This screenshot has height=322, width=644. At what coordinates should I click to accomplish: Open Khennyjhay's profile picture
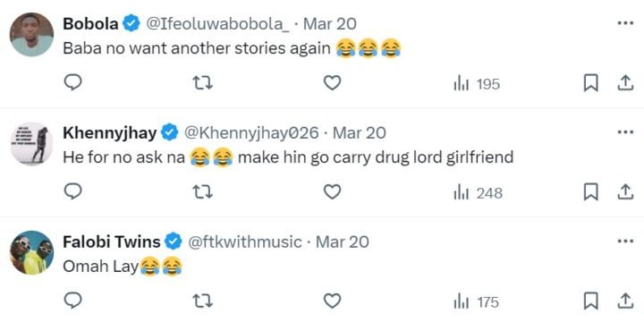[x=31, y=144]
